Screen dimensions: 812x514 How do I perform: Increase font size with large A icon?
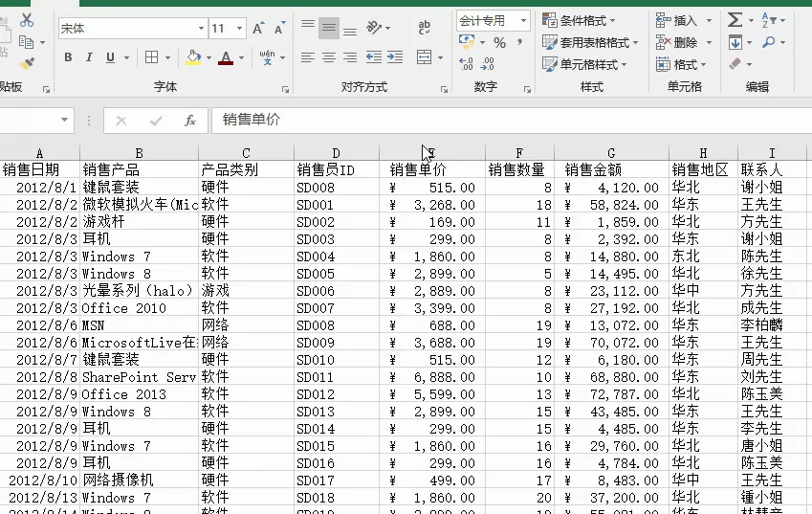pyautogui.click(x=258, y=29)
